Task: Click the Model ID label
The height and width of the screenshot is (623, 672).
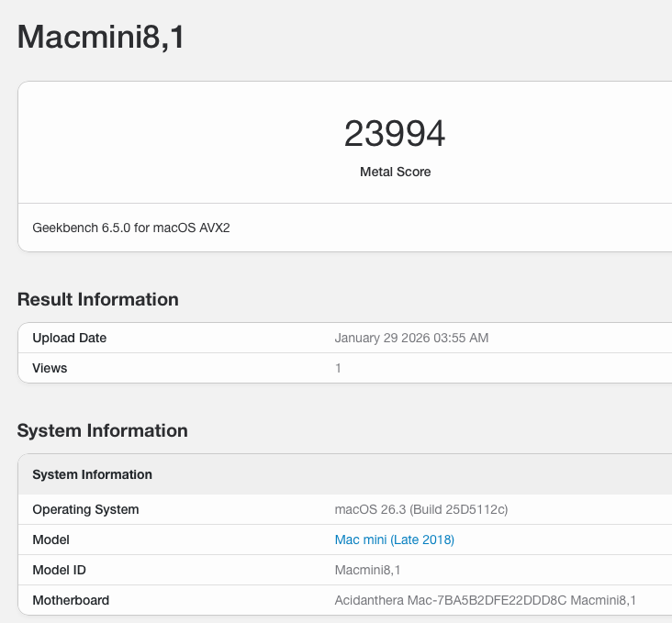Action: coord(59,570)
